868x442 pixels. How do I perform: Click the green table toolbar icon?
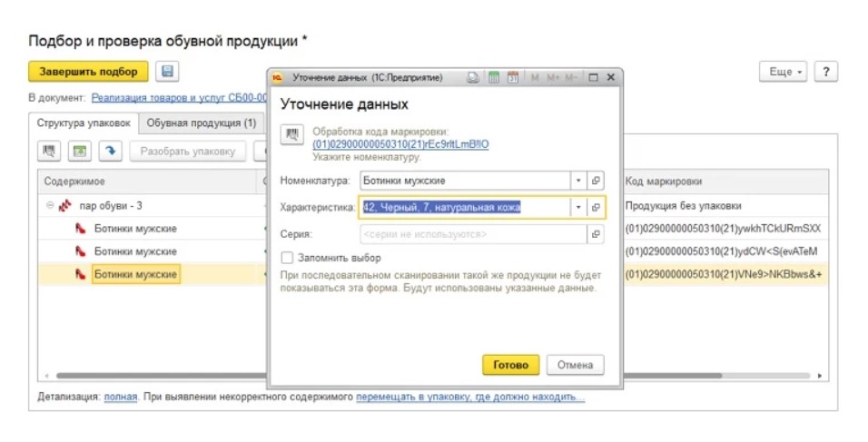[80, 151]
